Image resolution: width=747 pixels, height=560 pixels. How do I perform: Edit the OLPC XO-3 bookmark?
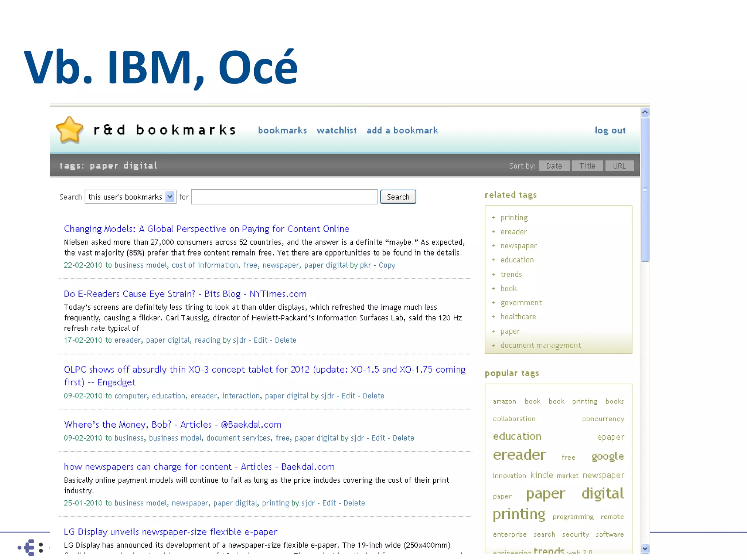[x=348, y=396]
